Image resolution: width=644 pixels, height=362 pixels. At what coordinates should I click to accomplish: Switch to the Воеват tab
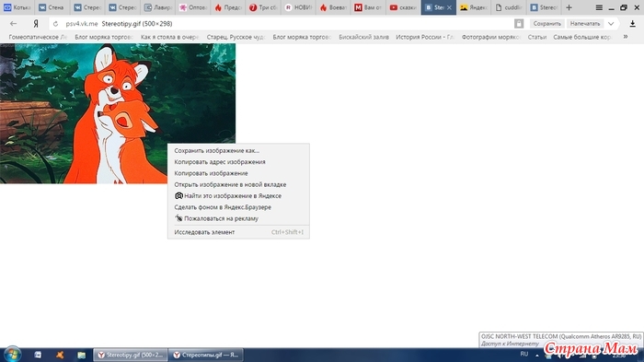333,7
